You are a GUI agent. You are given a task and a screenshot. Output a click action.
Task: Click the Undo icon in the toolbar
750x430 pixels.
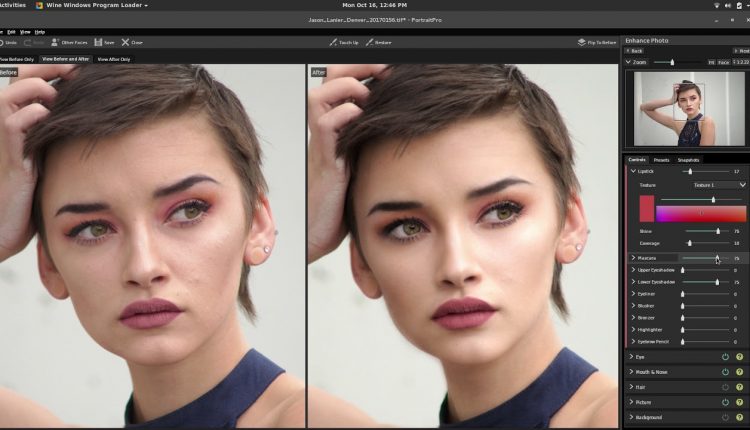click(x=1, y=43)
